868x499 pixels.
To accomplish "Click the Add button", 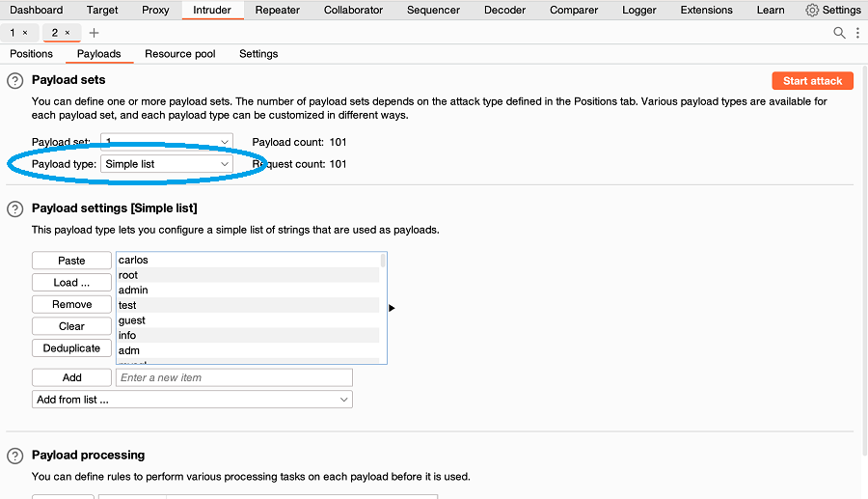I will (72, 377).
